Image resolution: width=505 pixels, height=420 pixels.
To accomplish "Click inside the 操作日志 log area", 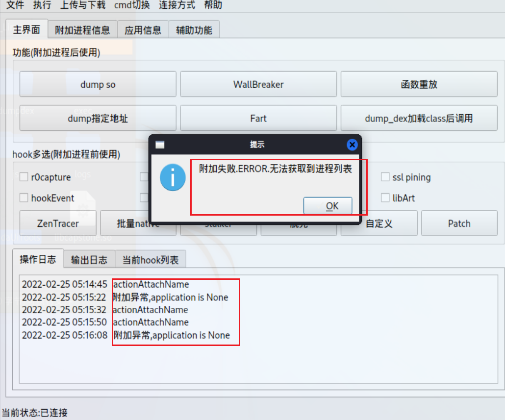I will tap(258, 329).
